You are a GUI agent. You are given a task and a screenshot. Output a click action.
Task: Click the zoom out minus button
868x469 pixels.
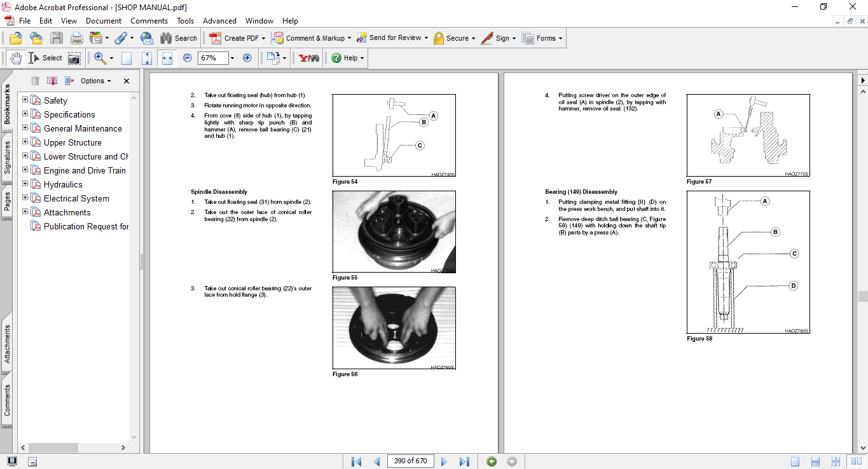[x=187, y=58]
